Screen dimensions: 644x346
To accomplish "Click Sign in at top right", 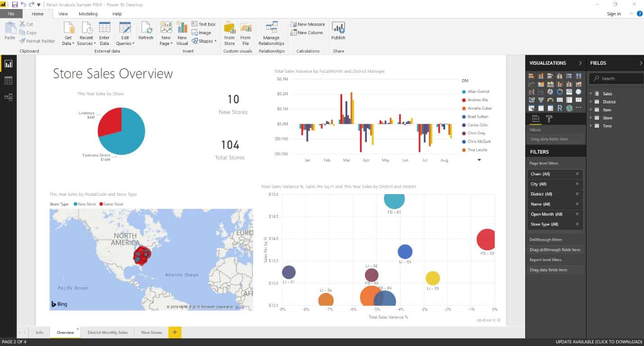I will coord(614,14).
